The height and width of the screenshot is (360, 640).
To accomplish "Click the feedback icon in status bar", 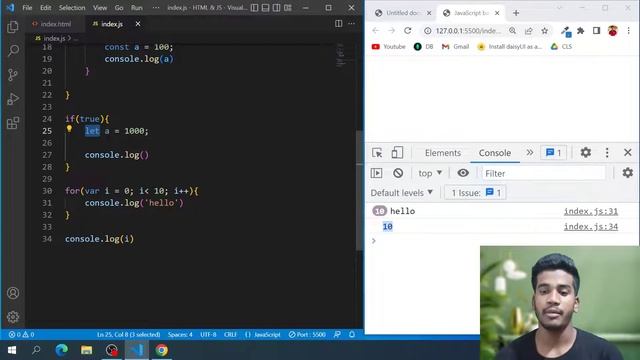I will [337, 334].
